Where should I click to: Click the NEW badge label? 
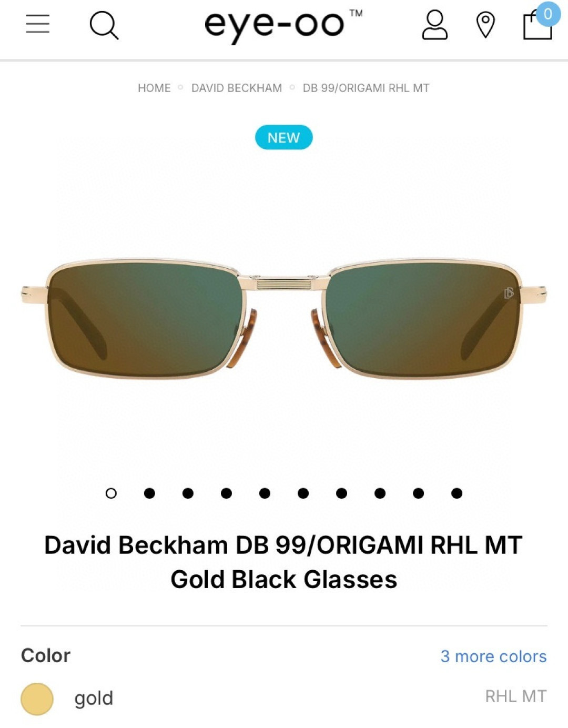point(283,137)
